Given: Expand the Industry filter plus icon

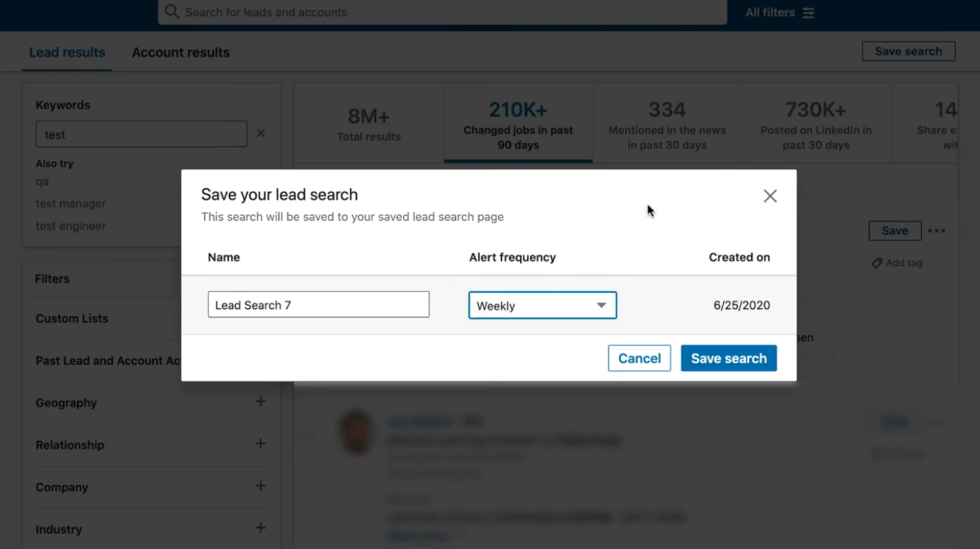Looking at the screenshot, I should tap(261, 528).
